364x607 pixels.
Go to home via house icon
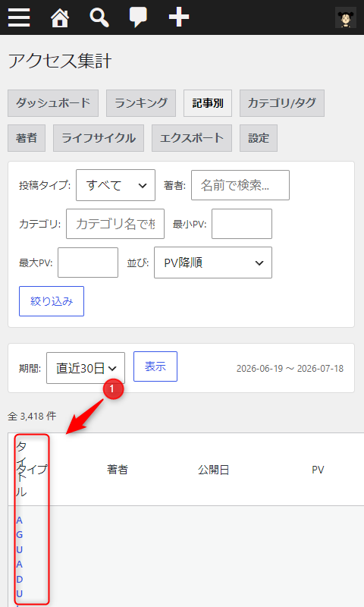coord(60,17)
